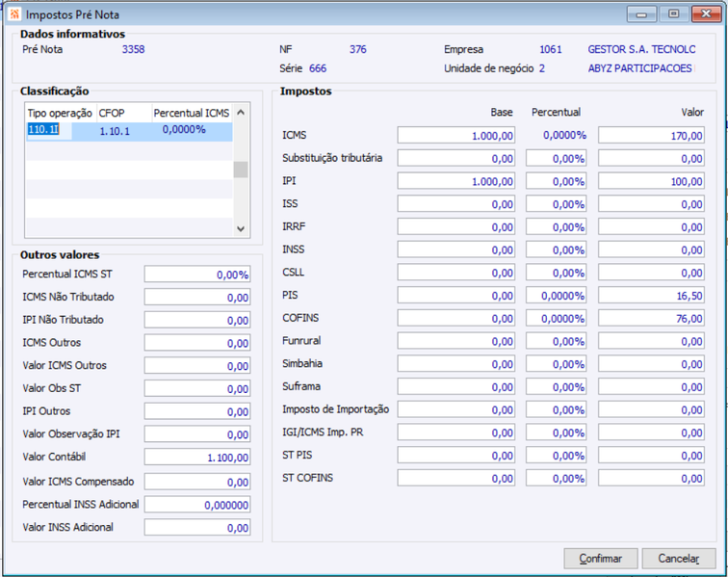The width and height of the screenshot is (728, 577).
Task: Click the IPI Percentual field
Action: coord(556,181)
